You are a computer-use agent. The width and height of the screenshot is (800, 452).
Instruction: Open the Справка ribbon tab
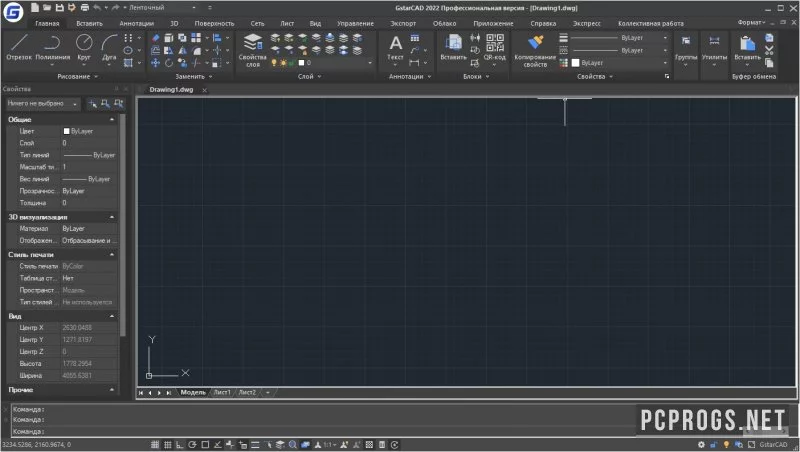point(543,23)
